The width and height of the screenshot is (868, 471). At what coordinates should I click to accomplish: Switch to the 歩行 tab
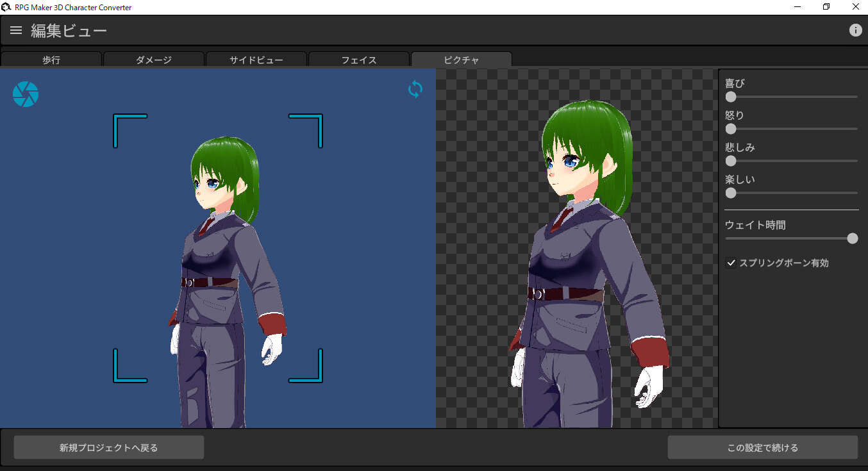click(51, 59)
